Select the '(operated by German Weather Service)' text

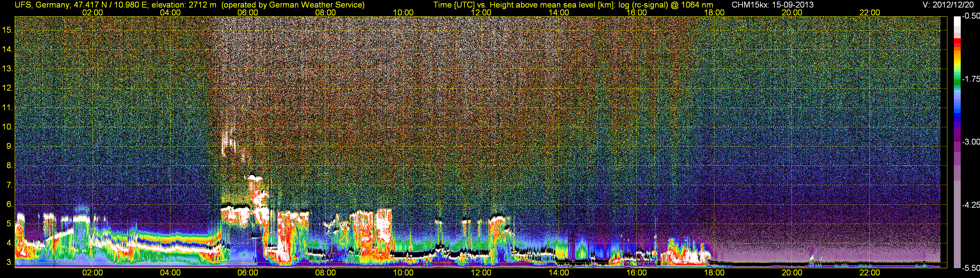[293, 5]
